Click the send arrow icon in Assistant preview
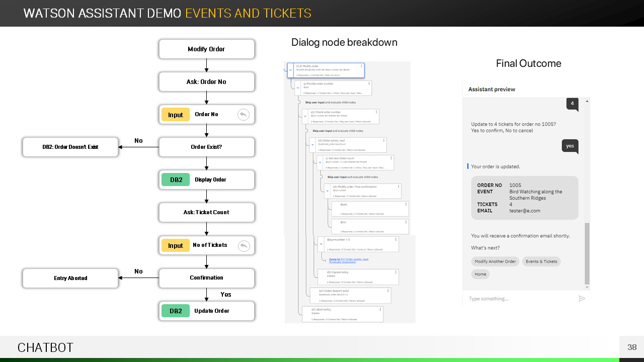Image resolution: width=644 pixels, height=362 pixels. coord(582,299)
